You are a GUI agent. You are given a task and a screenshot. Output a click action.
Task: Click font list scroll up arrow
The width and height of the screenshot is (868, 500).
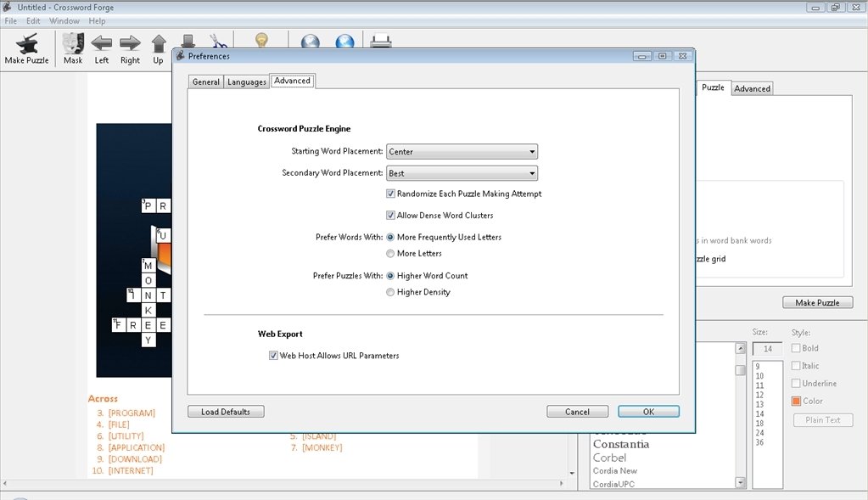click(740, 348)
